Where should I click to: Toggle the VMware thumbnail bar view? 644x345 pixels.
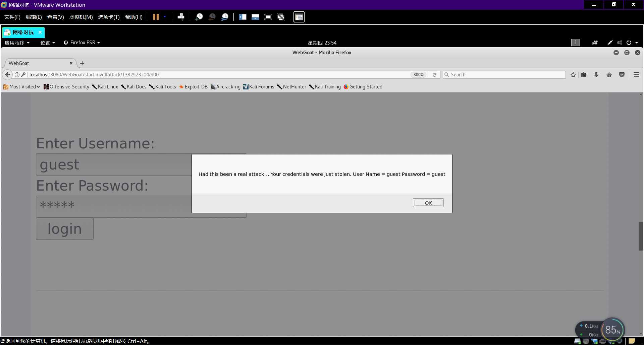tap(255, 17)
